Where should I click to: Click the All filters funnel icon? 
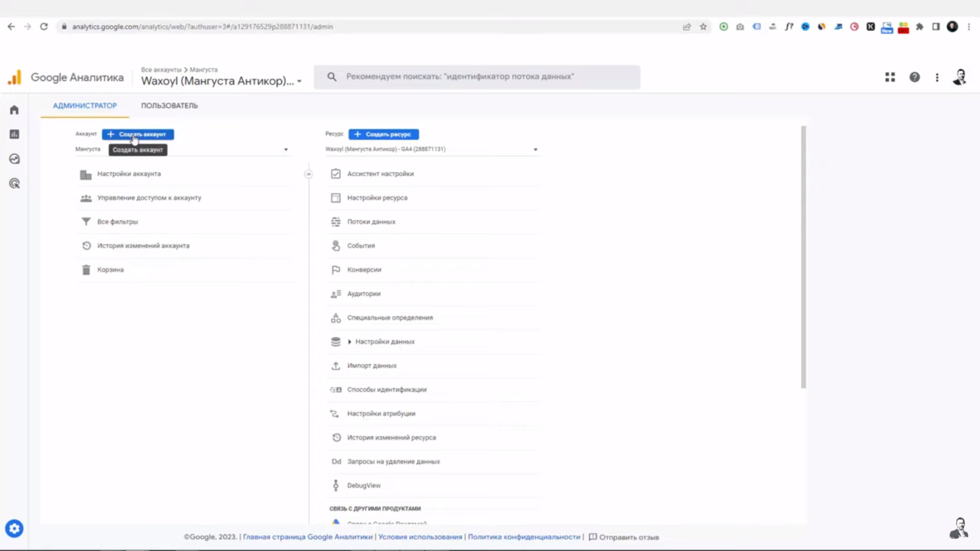(x=85, y=222)
